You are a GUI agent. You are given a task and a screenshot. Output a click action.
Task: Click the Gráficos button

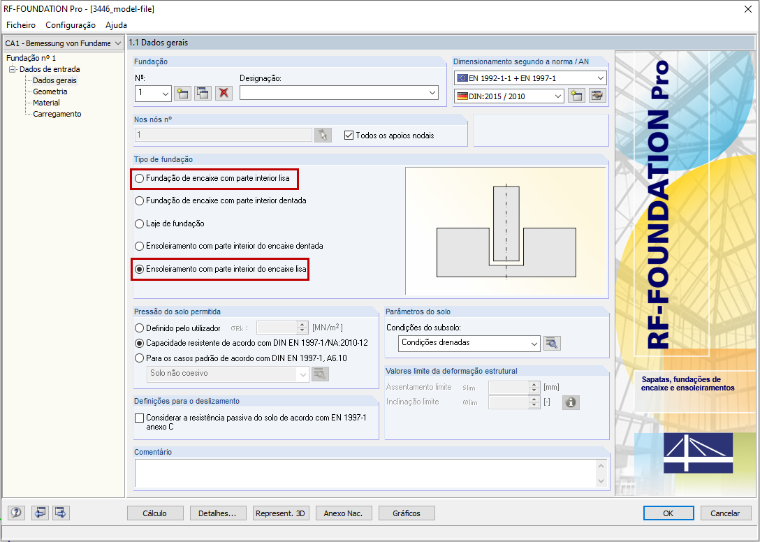[x=406, y=513]
